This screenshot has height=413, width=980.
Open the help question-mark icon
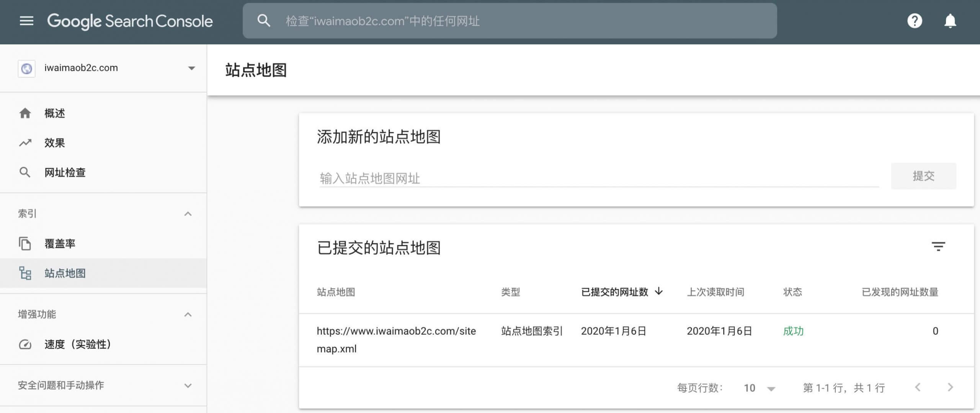(x=915, y=21)
